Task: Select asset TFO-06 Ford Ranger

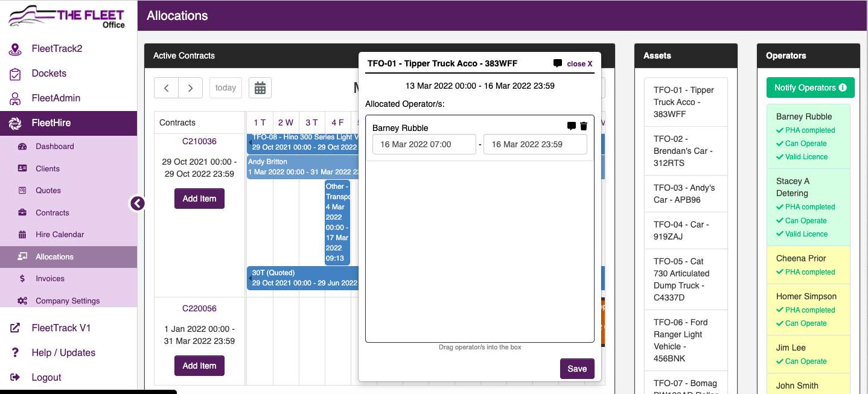Action: (686, 340)
